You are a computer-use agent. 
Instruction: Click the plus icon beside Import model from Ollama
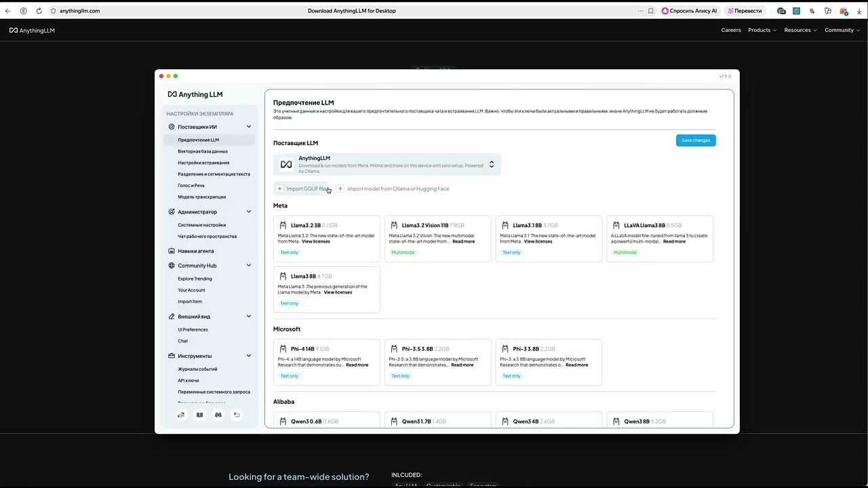coord(340,188)
